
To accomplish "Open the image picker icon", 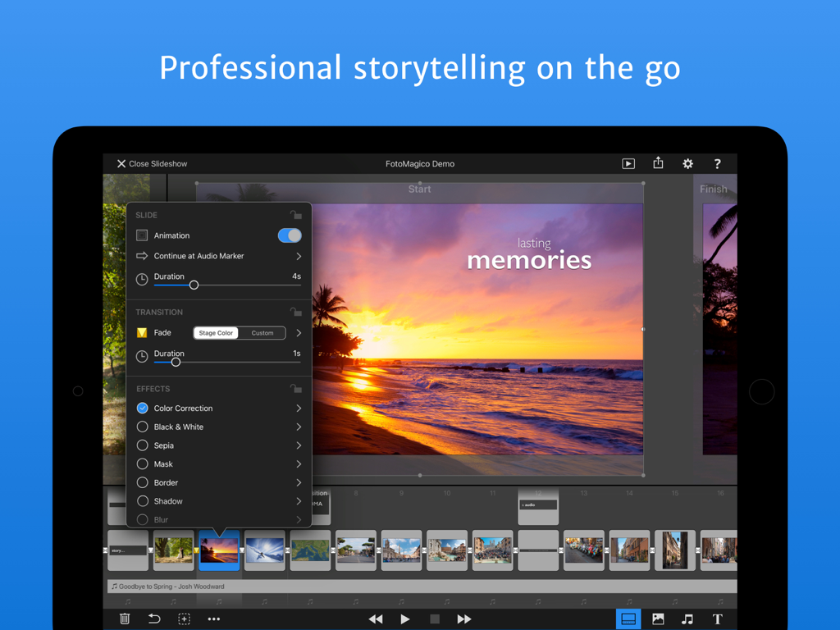I will [658, 619].
